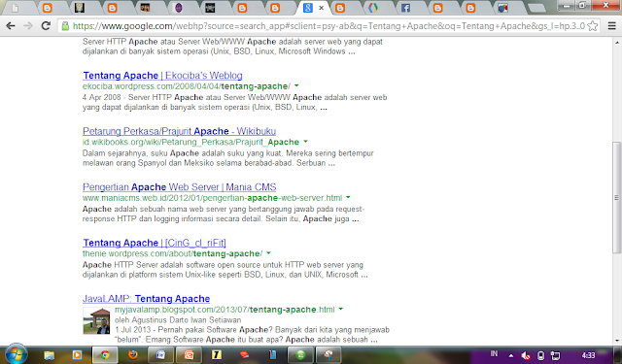The image size is (622, 364).
Task: Open the Pengertian Apache Web Server | Mania CMS link
Action: click(x=179, y=187)
